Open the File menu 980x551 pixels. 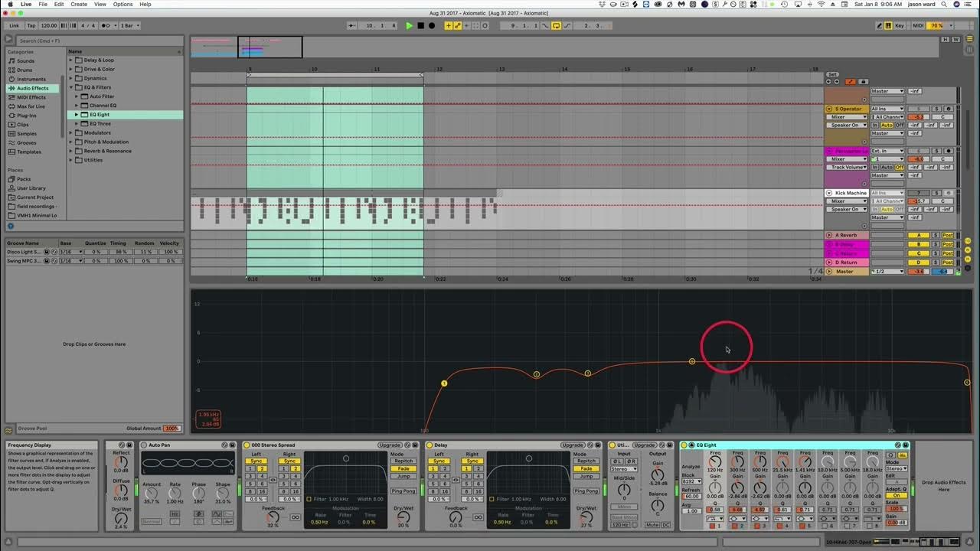pyautogui.click(x=44, y=4)
